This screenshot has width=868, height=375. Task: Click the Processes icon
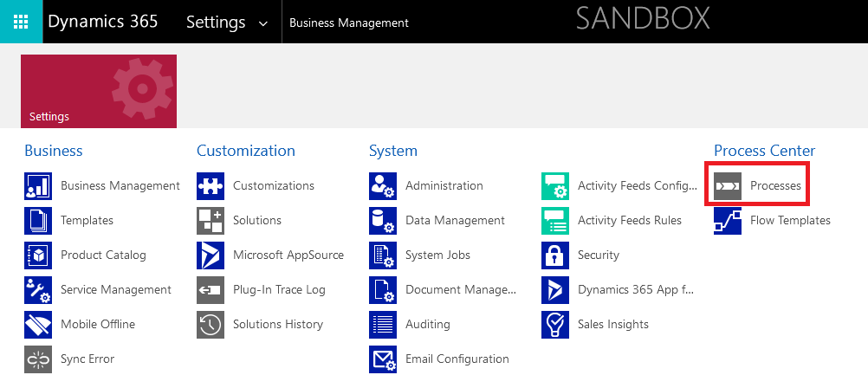pyautogui.click(x=728, y=186)
